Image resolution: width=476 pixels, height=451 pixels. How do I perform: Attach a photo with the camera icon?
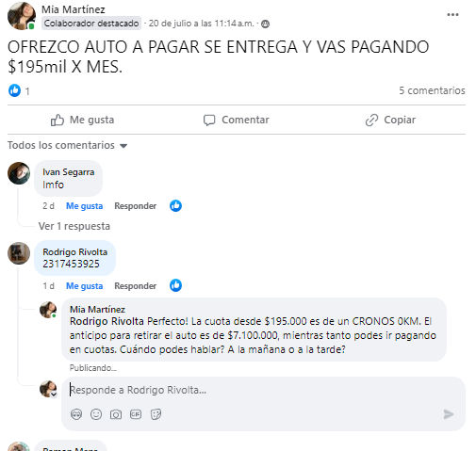click(116, 414)
